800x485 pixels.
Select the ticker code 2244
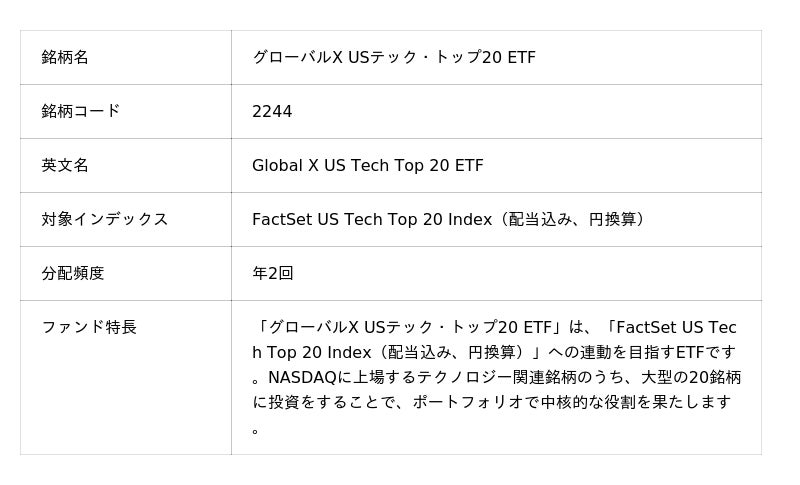[x=272, y=112]
